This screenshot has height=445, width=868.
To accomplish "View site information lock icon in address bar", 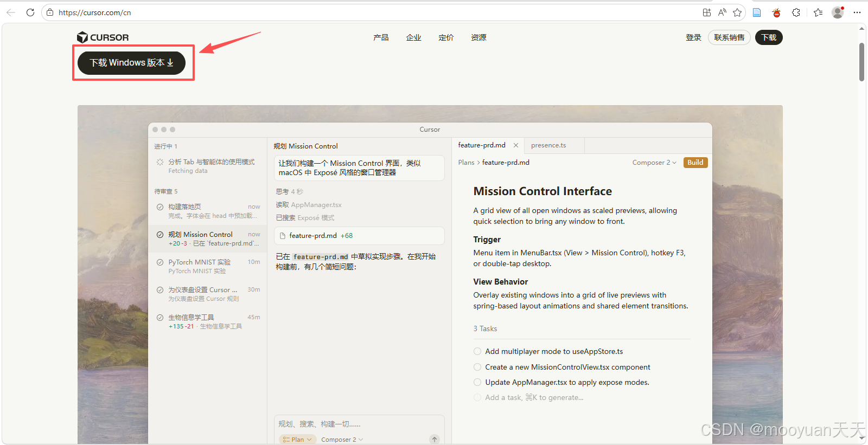I will pos(50,12).
